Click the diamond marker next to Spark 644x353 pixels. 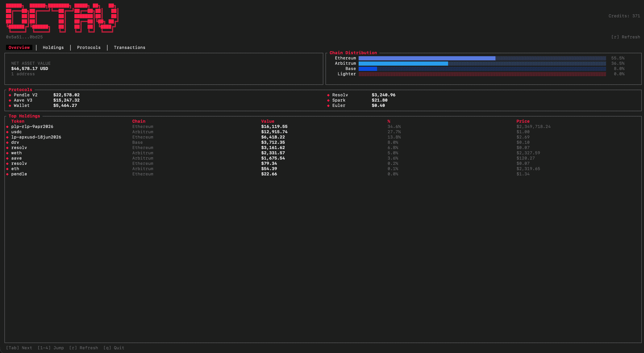pos(328,100)
